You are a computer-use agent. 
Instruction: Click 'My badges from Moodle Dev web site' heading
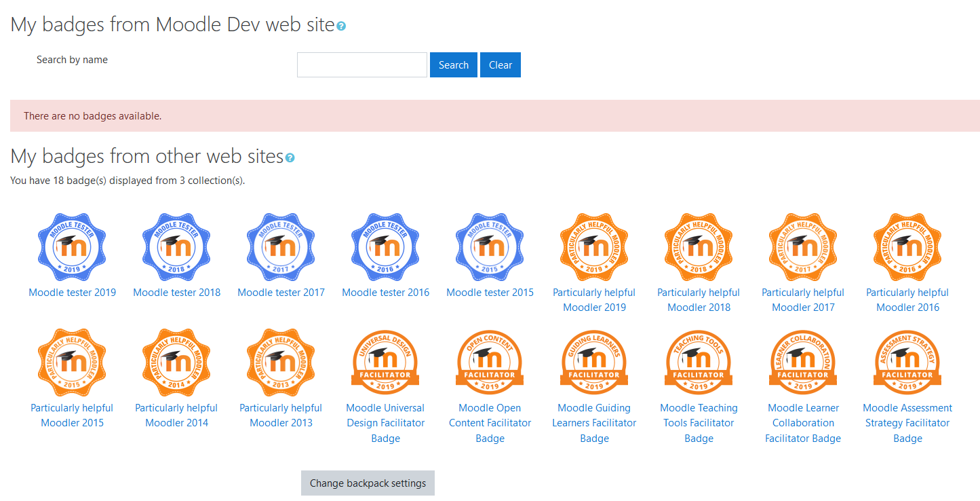click(173, 25)
